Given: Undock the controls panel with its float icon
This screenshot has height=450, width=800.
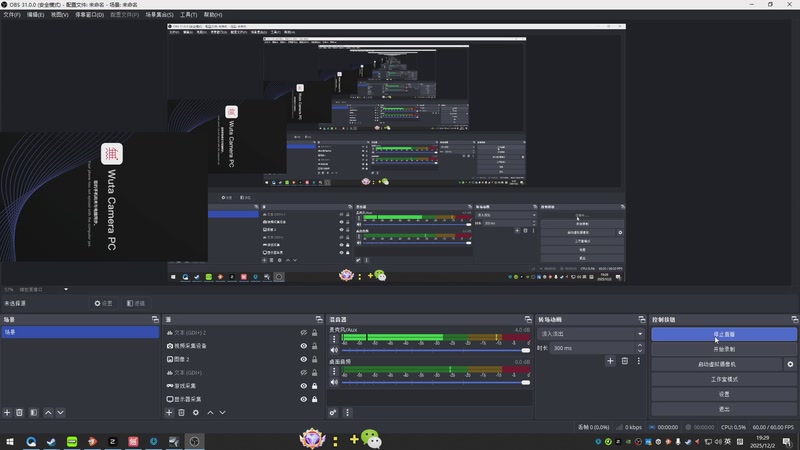Looking at the screenshot, I should tap(795, 319).
